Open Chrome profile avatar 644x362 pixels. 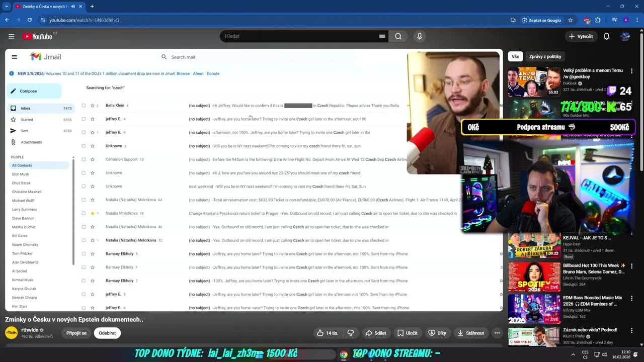pyautogui.click(x=625, y=20)
